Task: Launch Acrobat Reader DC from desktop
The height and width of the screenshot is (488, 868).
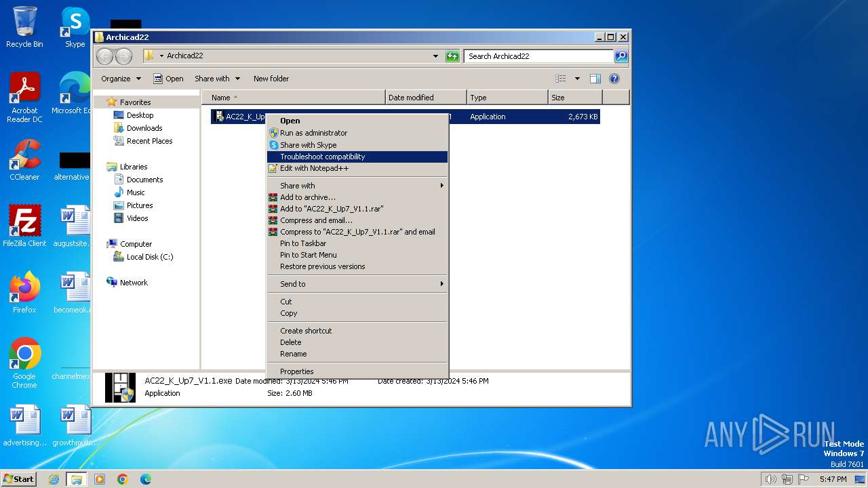Action: coord(24,98)
